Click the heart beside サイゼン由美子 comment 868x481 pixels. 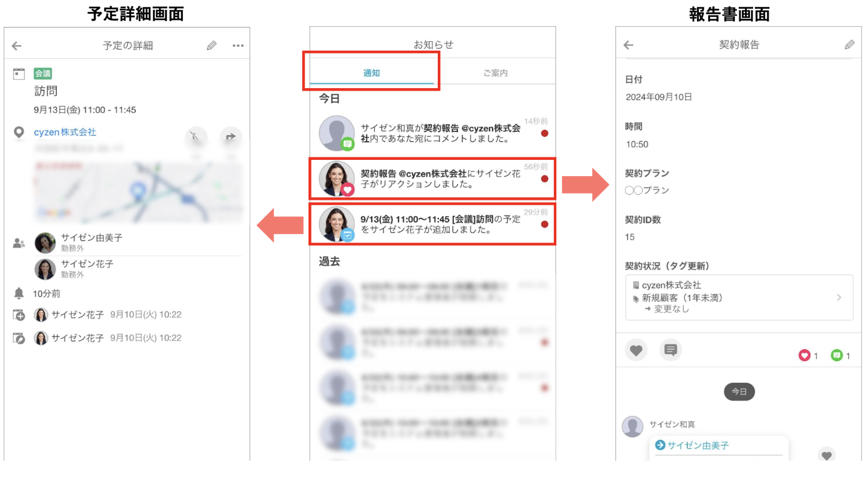(827, 456)
